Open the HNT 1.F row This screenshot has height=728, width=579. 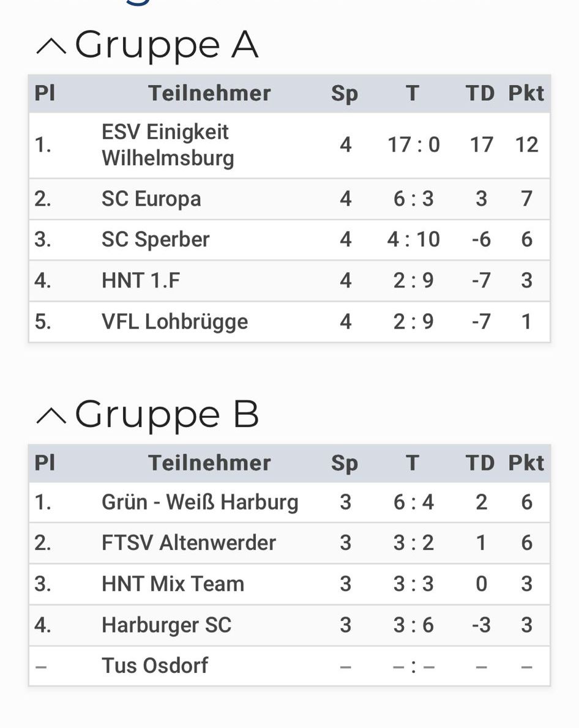tap(289, 280)
